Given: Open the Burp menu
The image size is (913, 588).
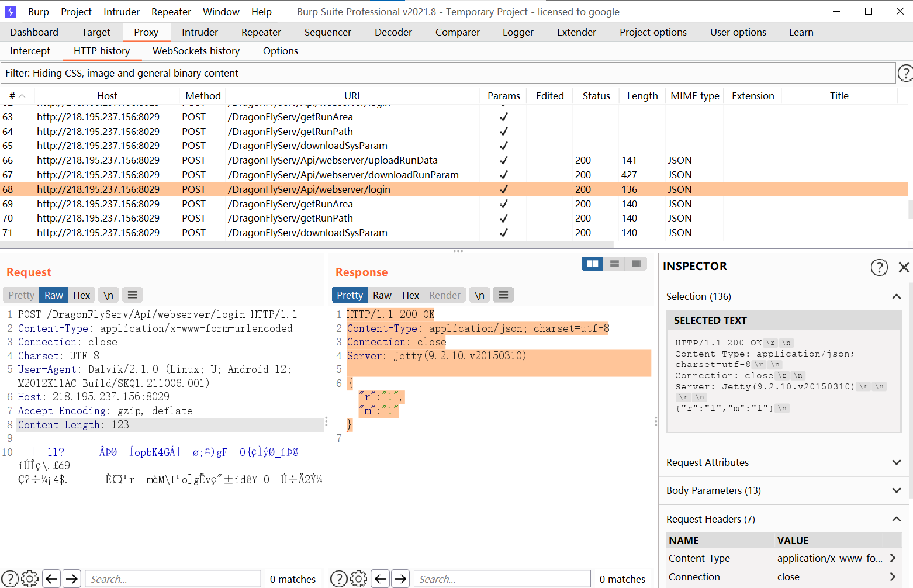Looking at the screenshot, I should click(x=39, y=12).
